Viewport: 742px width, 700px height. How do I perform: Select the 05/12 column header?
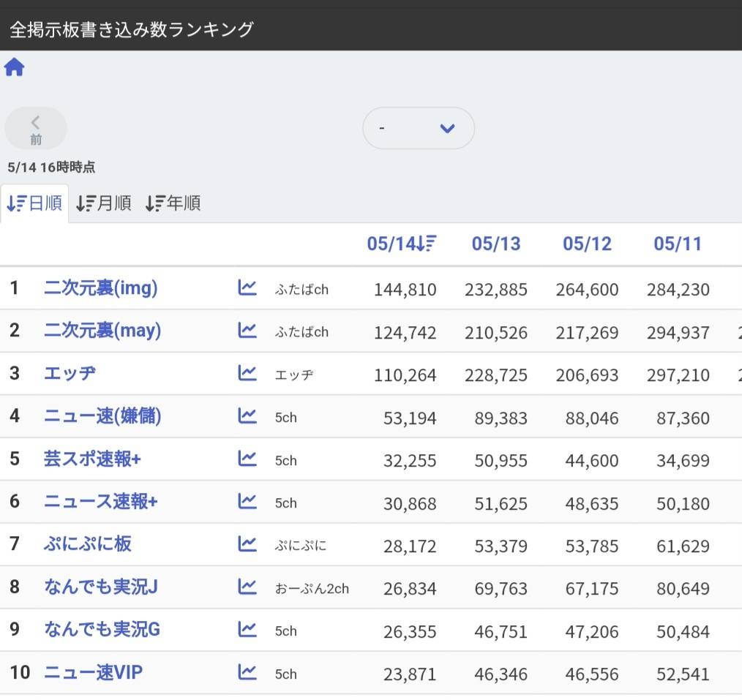click(587, 244)
